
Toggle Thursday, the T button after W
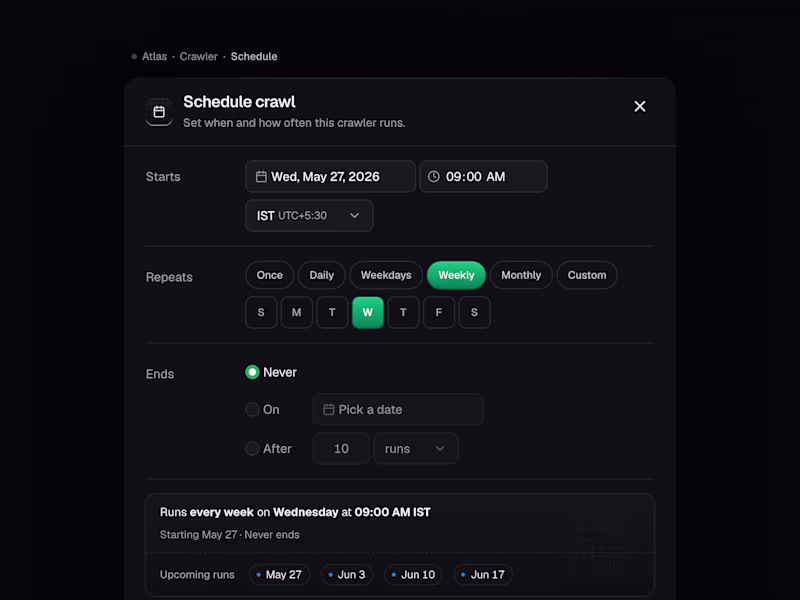coord(403,312)
